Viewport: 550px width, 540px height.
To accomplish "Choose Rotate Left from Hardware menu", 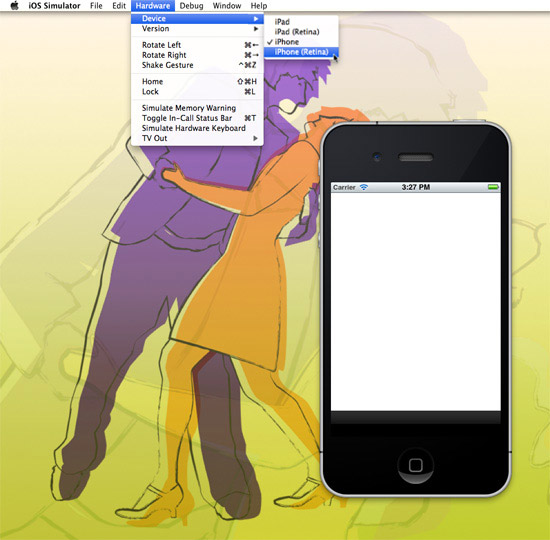I will (197, 45).
